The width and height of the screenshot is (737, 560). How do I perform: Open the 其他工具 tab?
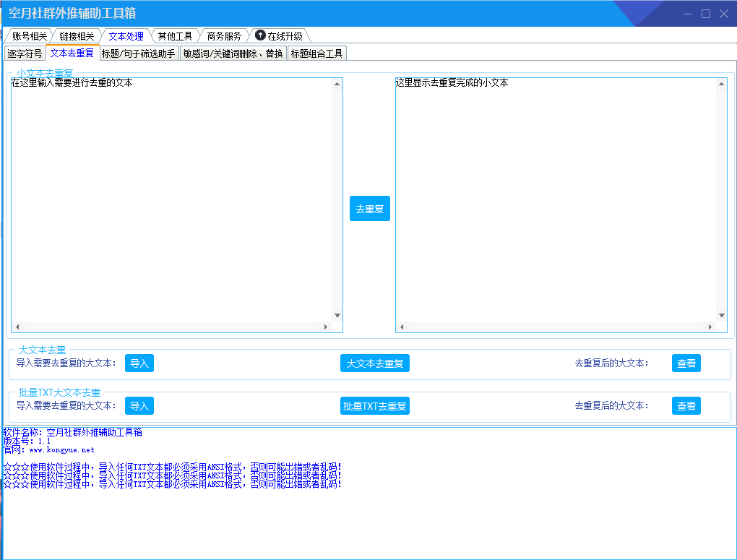pyautogui.click(x=175, y=36)
